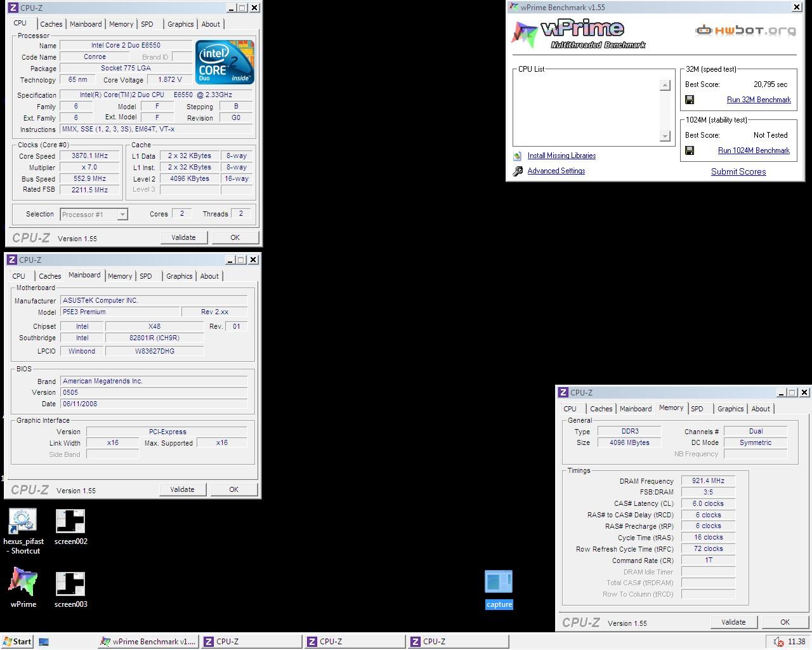Click OK in the CPU window
This screenshot has width=812, height=650.
click(235, 237)
